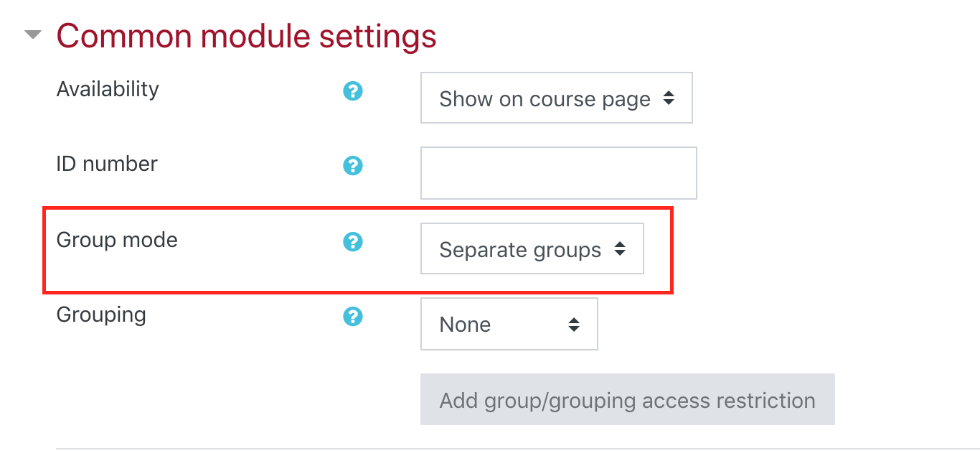Open the Grouping dropdown showing None

tap(509, 324)
